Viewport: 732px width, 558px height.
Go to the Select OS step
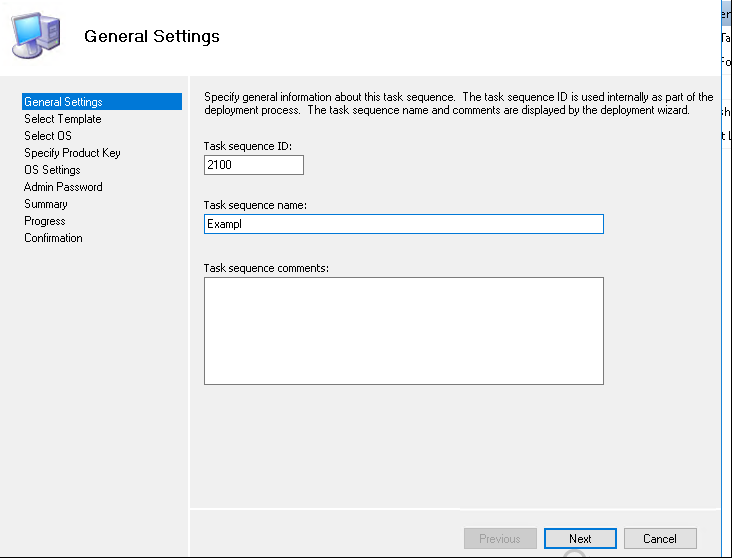coord(48,136)
